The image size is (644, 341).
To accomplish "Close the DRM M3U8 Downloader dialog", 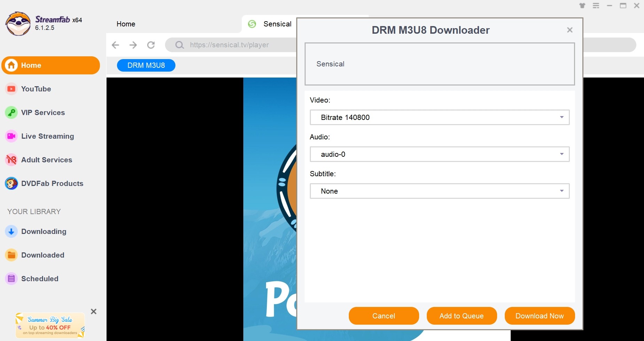I will point(570,30).
